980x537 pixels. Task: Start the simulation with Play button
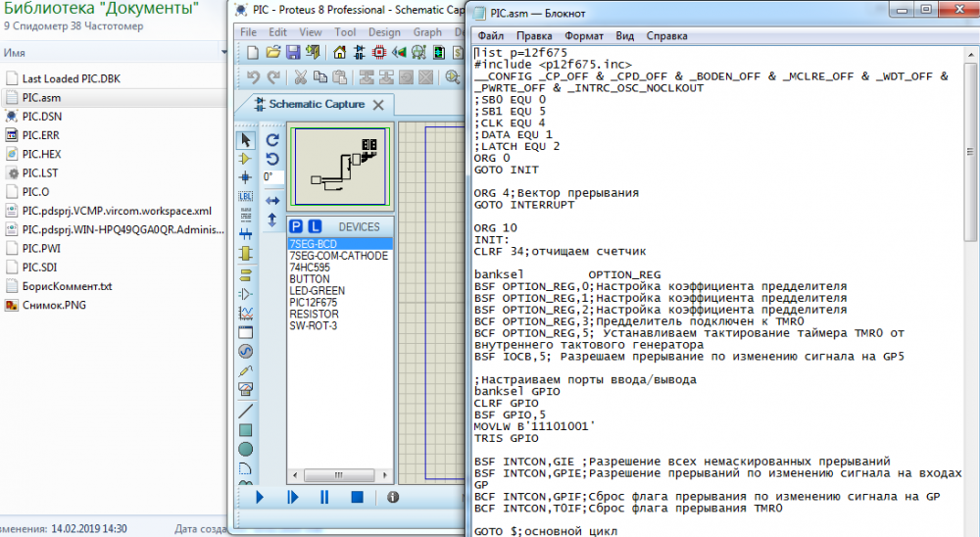pos(260,497)
